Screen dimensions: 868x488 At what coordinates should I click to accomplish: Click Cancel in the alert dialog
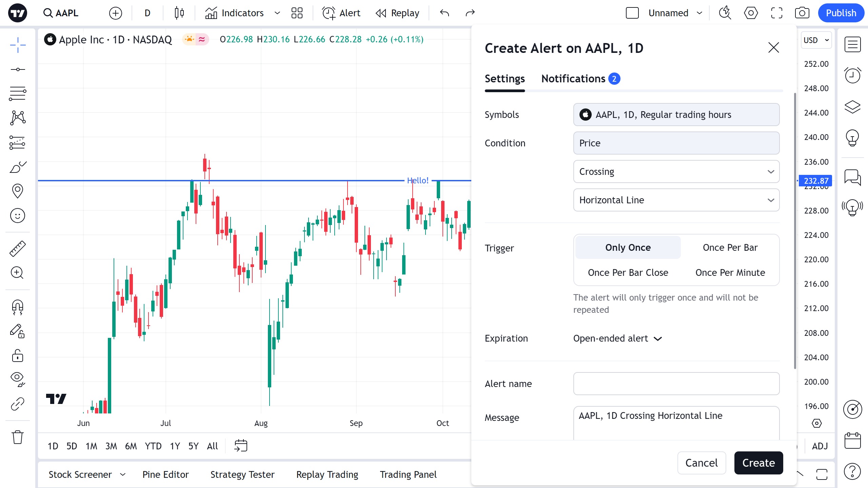point(701,463)
